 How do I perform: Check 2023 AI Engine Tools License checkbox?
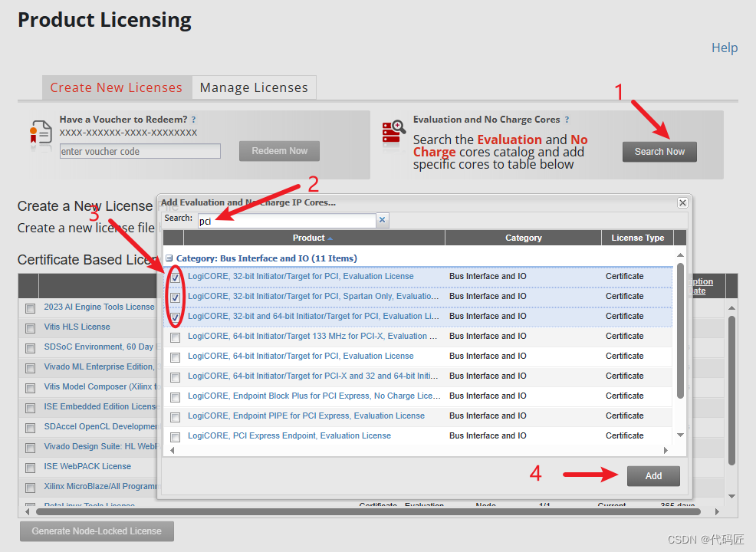[x=31, y=308]
